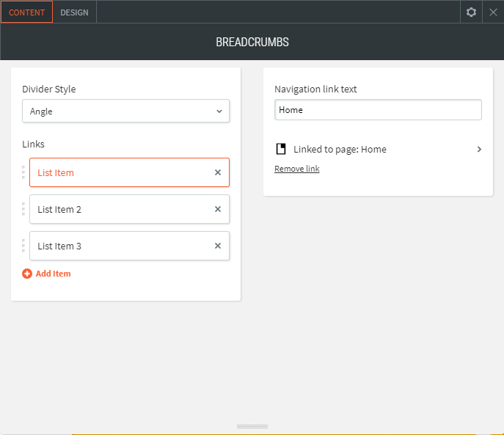Click the panel resize handle at bottom

pyautogui.click(x=252, y=426)
